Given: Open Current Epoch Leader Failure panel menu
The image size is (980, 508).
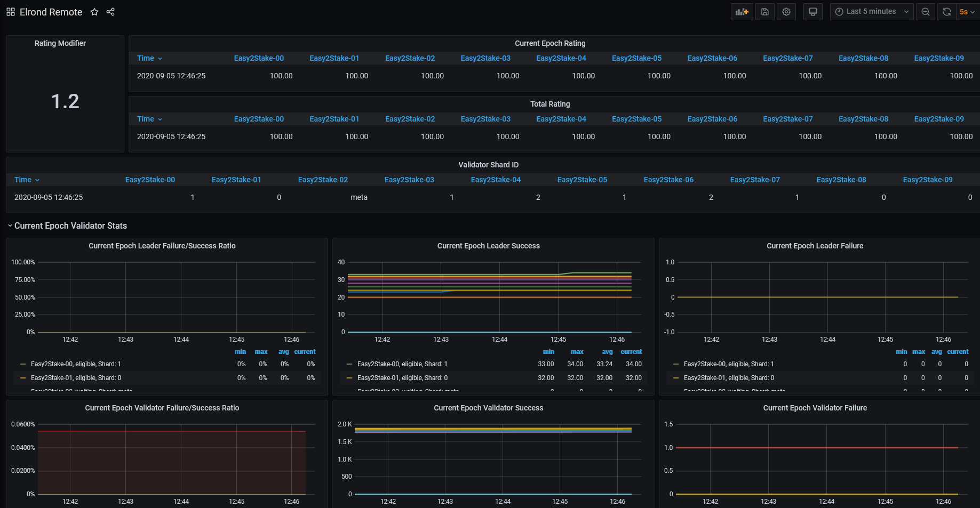Looking at the screenshot, I should pos(815,246).
